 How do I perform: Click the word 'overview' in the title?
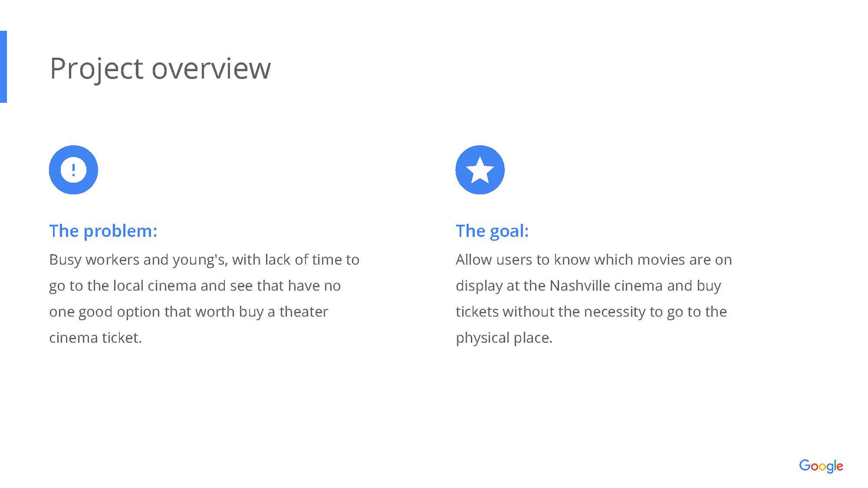pos(211,69)
